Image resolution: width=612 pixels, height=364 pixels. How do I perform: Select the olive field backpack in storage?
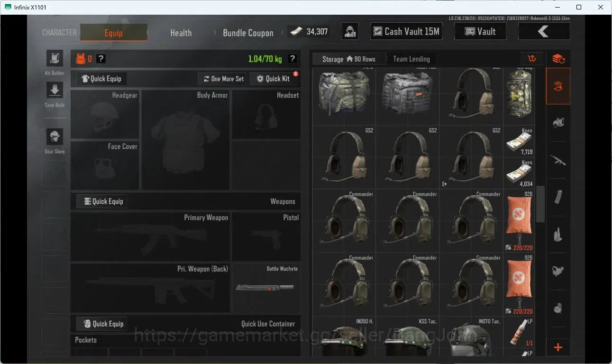click(344, 96)
